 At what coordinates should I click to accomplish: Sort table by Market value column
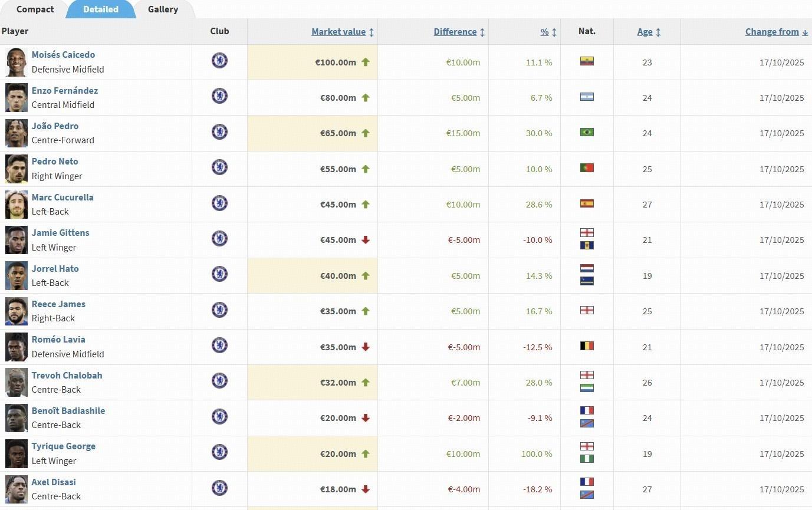(x=338, y=32)
